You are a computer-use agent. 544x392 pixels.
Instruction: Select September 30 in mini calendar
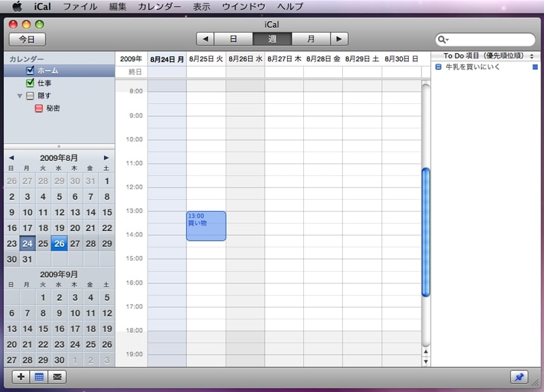[59, 360]
